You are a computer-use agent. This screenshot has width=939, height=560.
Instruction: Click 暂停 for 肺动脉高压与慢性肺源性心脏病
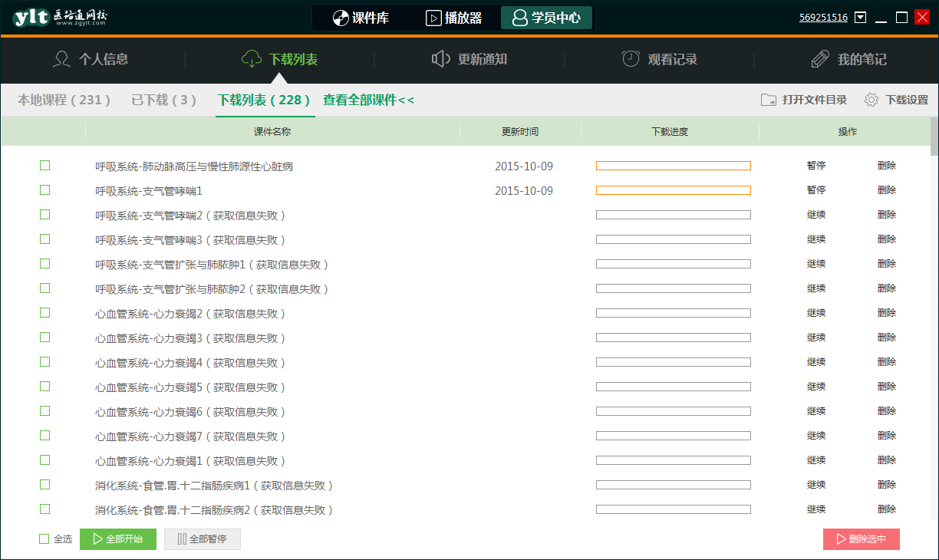(x=816, y=166)
